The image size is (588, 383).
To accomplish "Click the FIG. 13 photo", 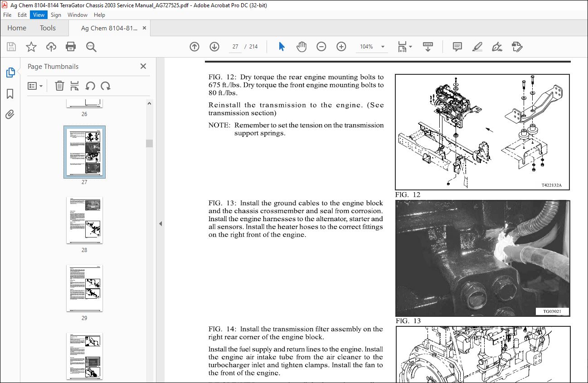I will click(x=482, y=258).
